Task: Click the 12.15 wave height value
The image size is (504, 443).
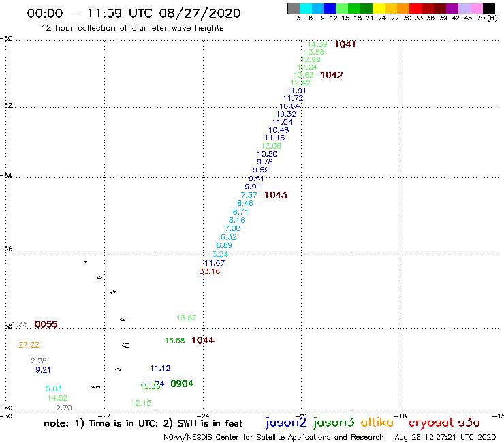Action: [x=141, y=403]
